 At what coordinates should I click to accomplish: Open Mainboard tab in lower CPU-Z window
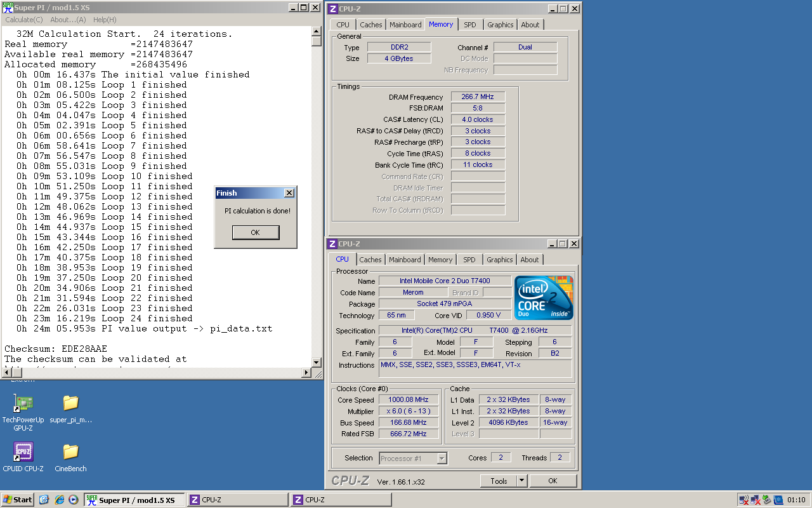(x=405, y=260)
